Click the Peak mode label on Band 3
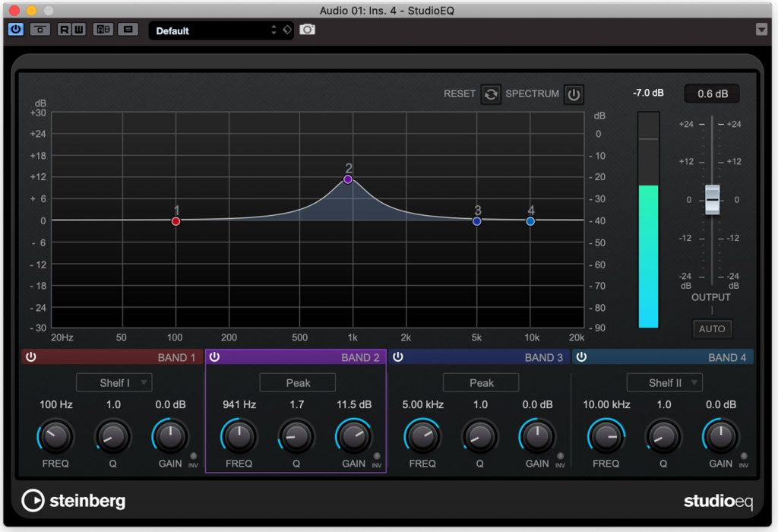This screenshot has width=778, height=532. point(480,382)
